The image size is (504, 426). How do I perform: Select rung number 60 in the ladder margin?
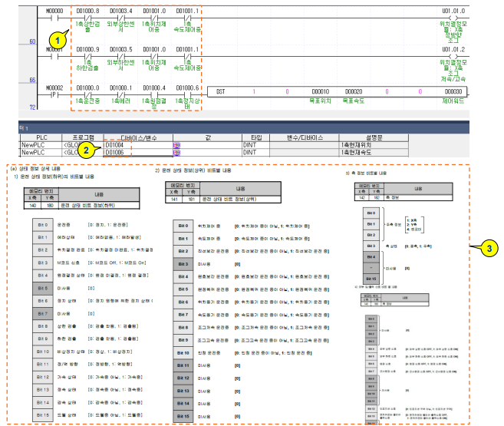click(x=31, y=41)
